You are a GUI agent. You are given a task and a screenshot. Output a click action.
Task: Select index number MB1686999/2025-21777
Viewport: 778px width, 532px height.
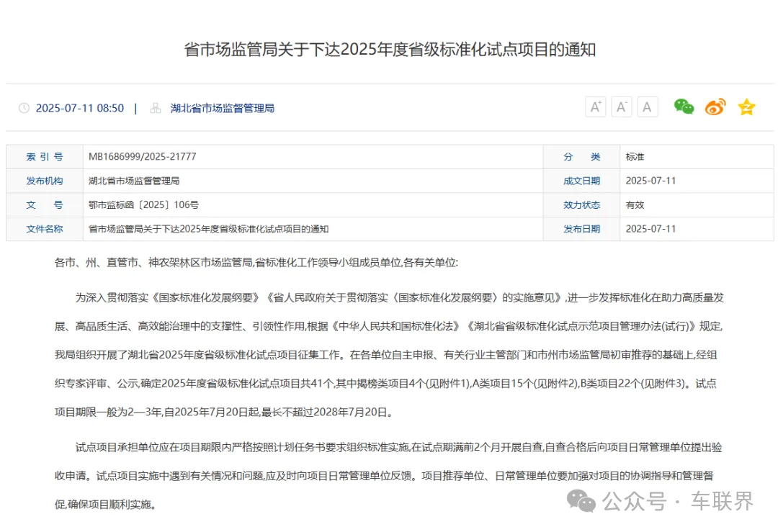click(x=143, y=157)
